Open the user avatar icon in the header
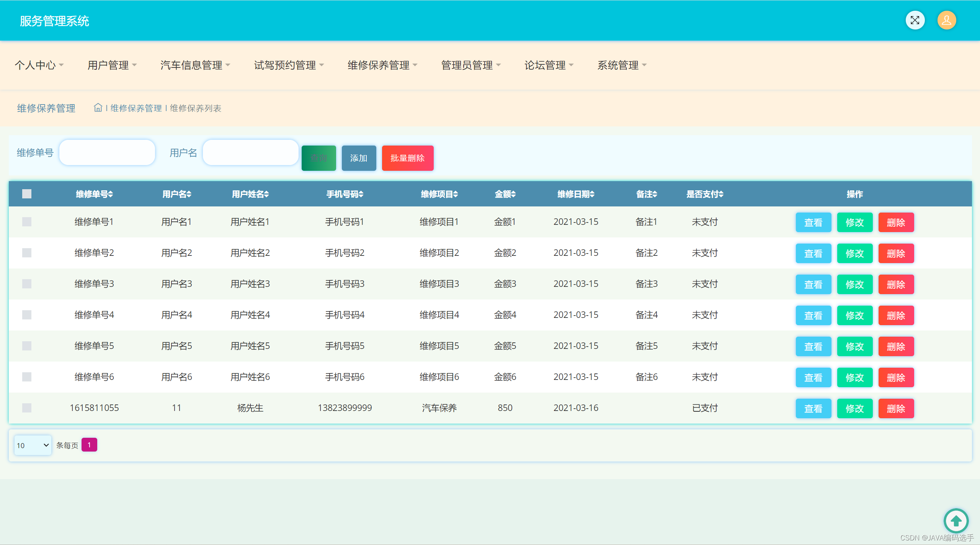 [946, 20]
